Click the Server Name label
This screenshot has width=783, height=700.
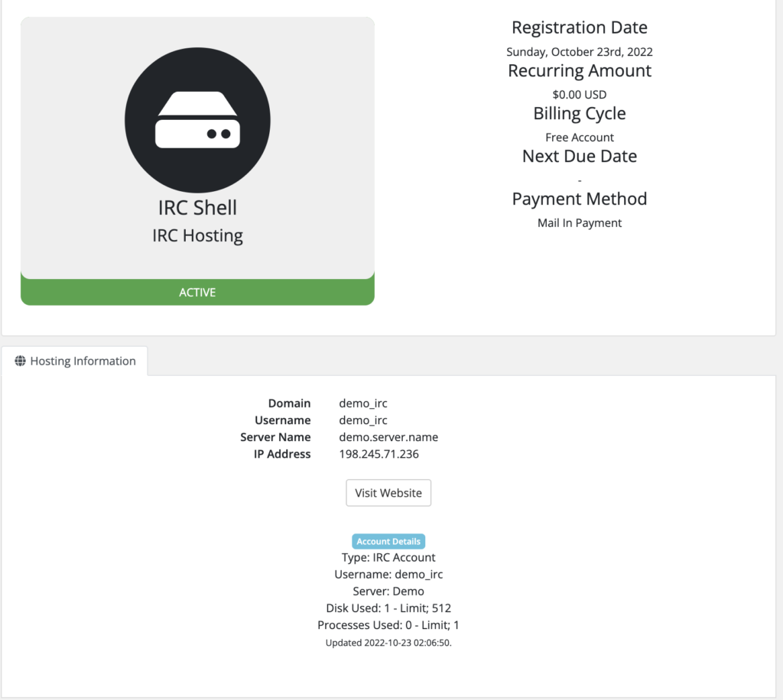coord(275,437)
